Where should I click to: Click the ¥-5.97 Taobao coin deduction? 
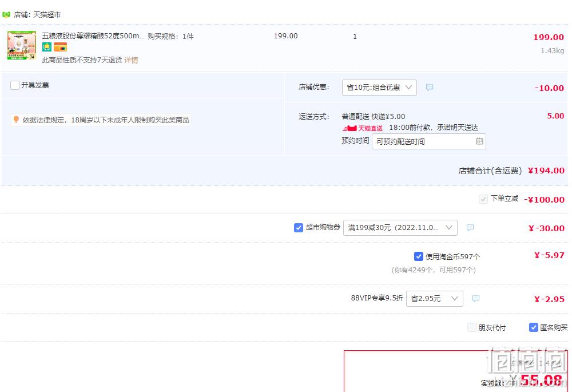click(x=549, y=255)
